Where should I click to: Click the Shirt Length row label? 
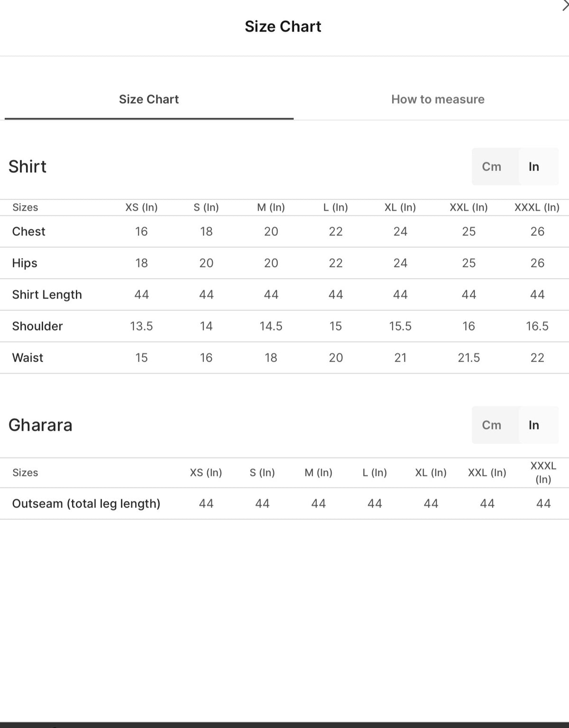pyautogui.click(x=47, y=295)
